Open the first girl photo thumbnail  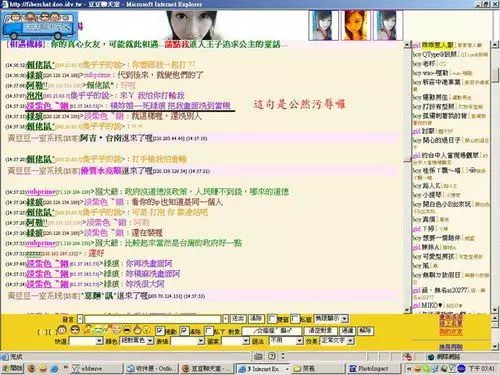[323, 25]
